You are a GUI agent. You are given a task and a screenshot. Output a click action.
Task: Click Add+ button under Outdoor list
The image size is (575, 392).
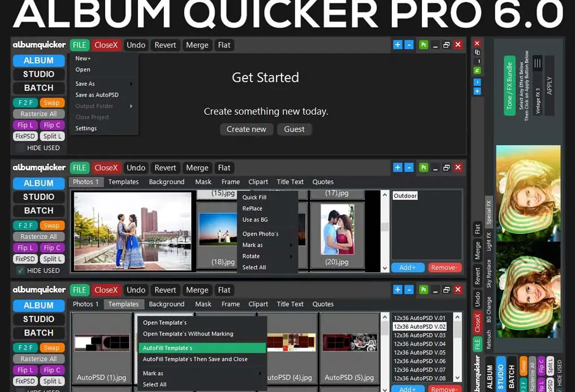click(408, 267)
